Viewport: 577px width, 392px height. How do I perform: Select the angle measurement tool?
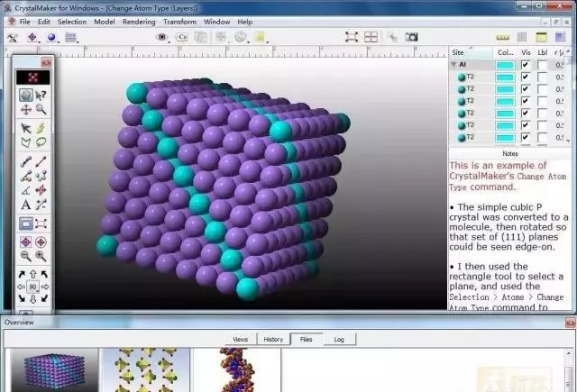(25, 190)
